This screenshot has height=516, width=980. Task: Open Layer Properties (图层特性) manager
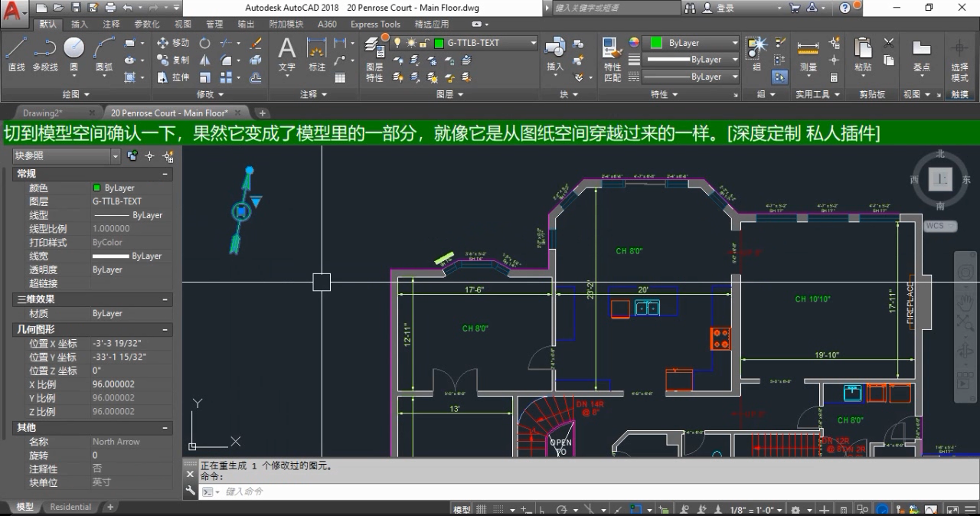click(374, 60)
